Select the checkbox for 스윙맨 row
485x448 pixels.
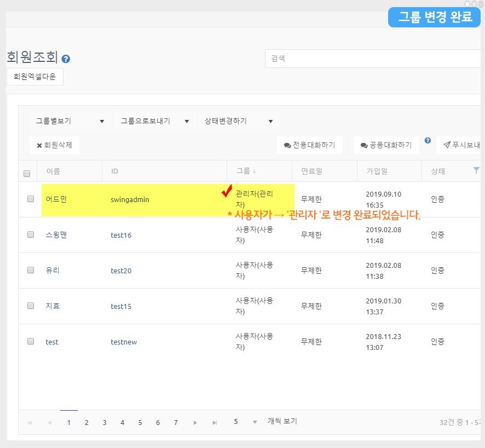click(31, 234)
